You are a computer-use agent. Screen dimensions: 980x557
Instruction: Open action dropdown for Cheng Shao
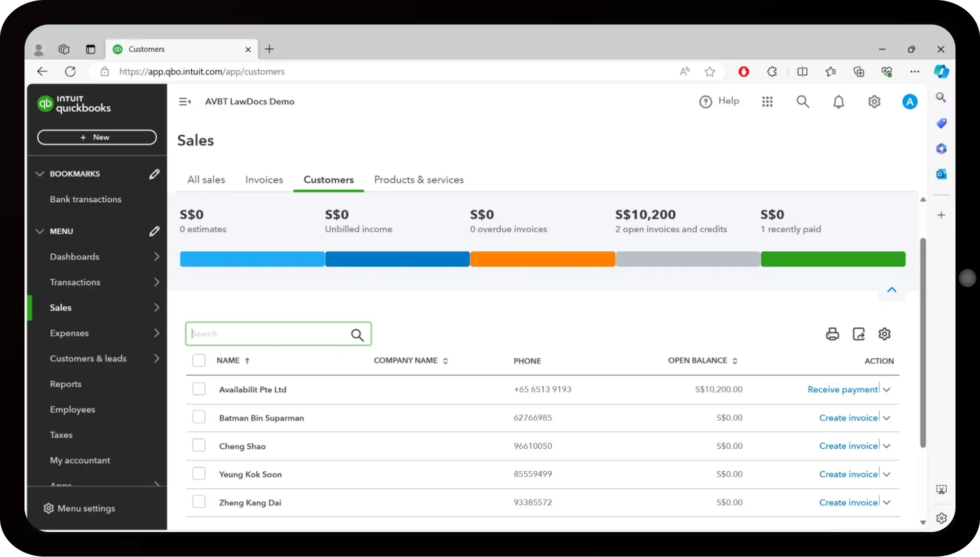click(887, 446)
